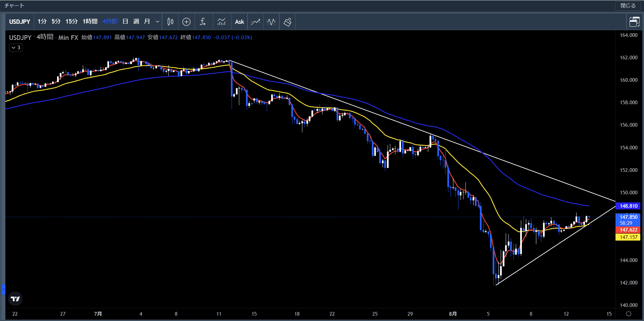Click the チャート window title
The width and height of the screenshot is (644, 321).
tap(14, 6)
